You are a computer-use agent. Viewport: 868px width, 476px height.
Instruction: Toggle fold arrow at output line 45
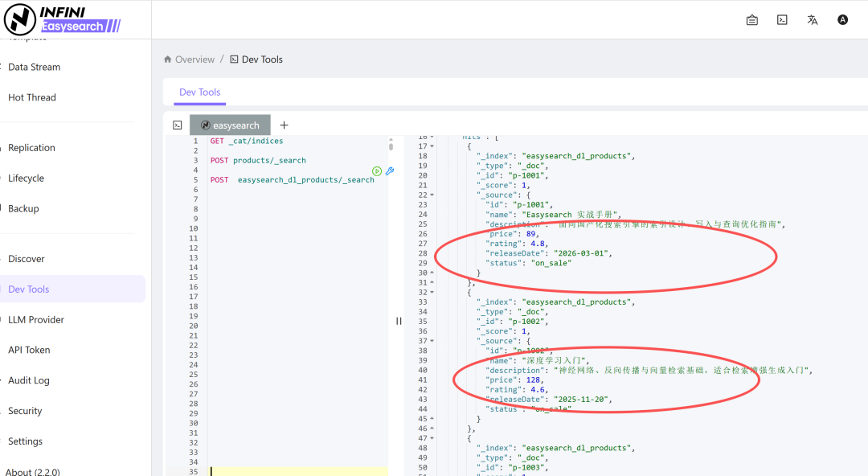(432, 419)
